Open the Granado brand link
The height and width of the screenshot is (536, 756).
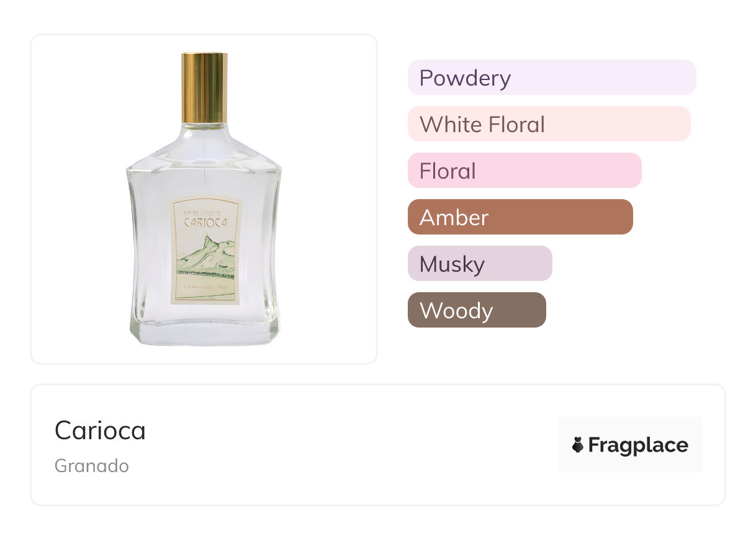point(91,465)
